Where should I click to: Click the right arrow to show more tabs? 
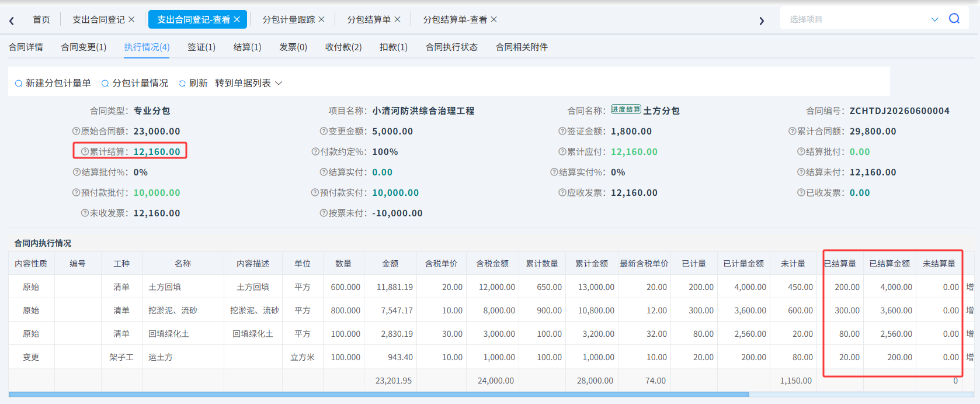[x=762, y=20]
